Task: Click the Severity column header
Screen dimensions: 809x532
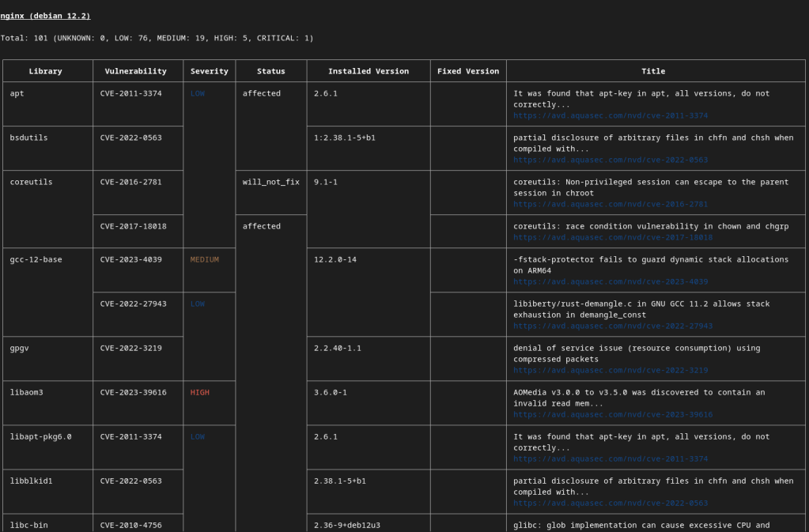Action: [209, 71]
